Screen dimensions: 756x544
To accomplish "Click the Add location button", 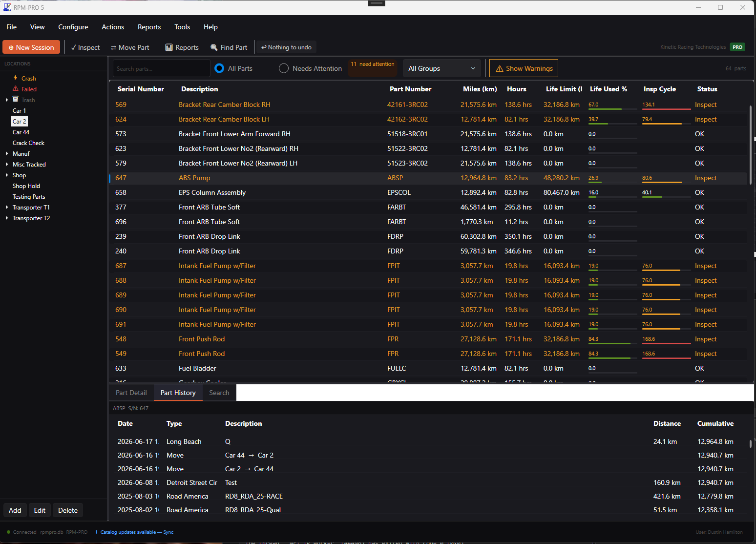I will pyautogui.click(x=15, y=510).
